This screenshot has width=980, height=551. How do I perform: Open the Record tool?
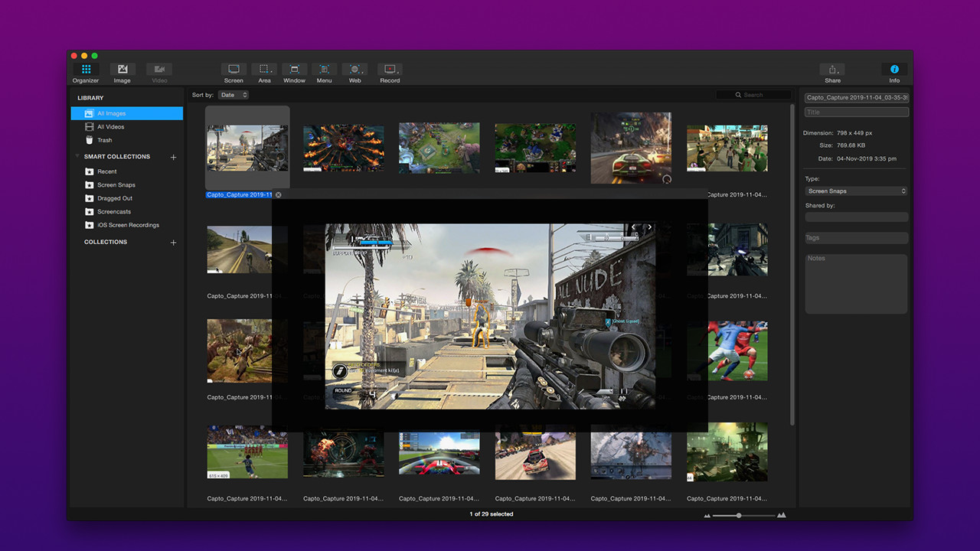(x=390, y=70)
